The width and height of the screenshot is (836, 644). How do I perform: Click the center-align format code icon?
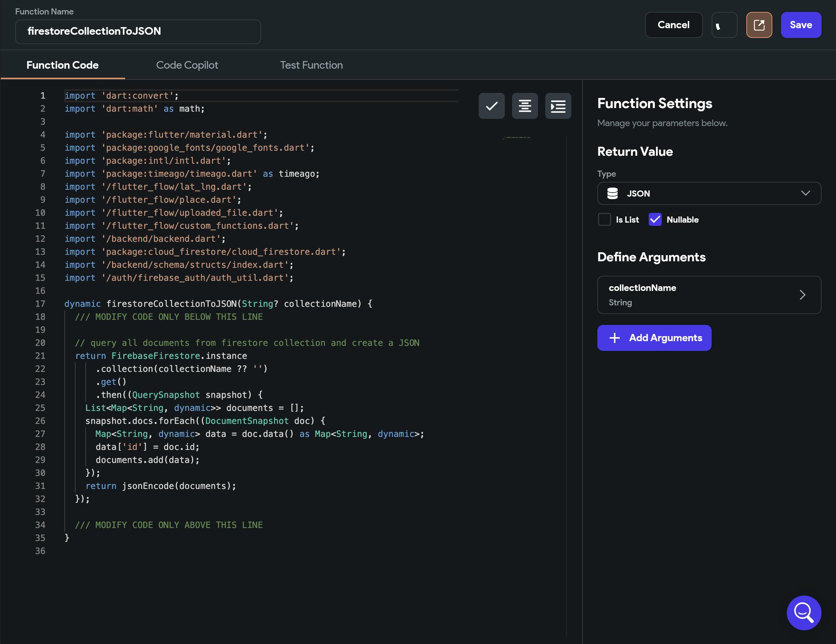pyautogui.click(x=524, y=106)
